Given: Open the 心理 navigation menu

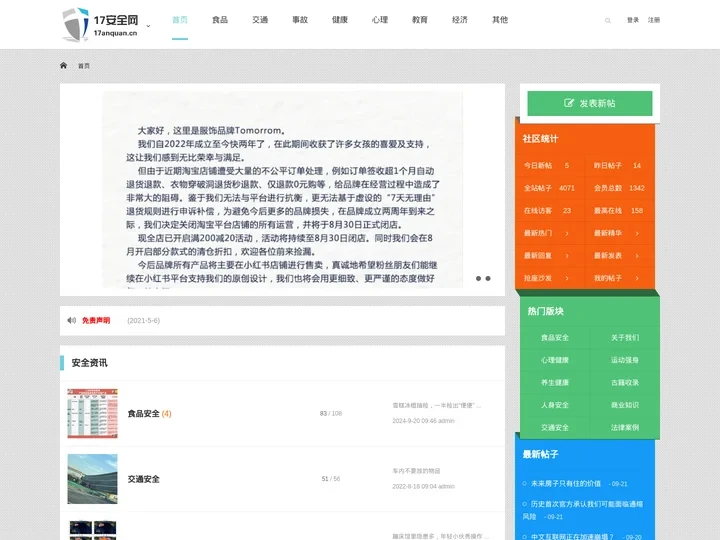Looking at the screenshot, I should [380, 20].
